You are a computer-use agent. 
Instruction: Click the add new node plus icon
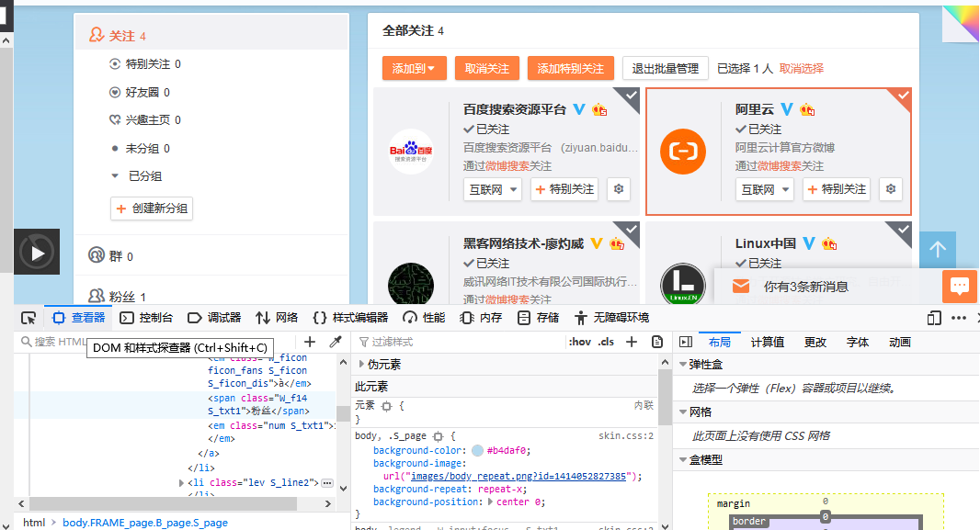click(x=310, y=342)
